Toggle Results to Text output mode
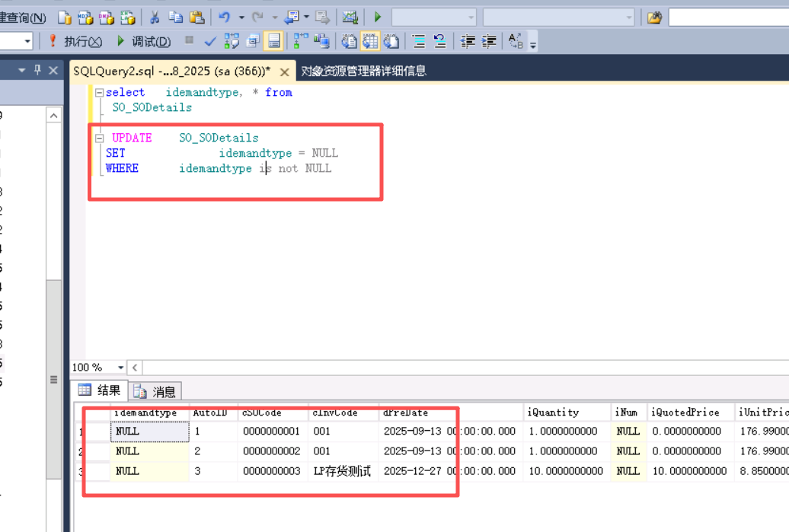 pyautogui.click(x=349, y=41)
